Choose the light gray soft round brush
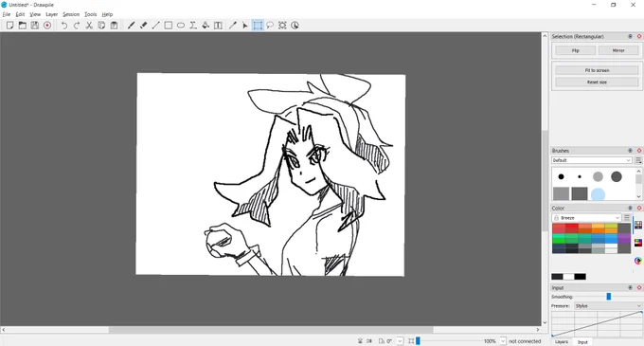 point(598,176)
